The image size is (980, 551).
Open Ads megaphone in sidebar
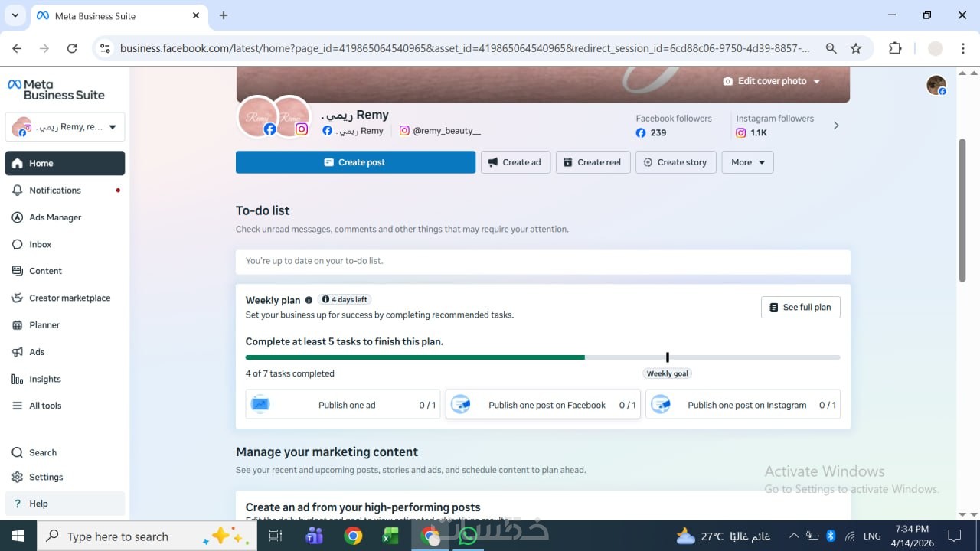click(65, 352)
